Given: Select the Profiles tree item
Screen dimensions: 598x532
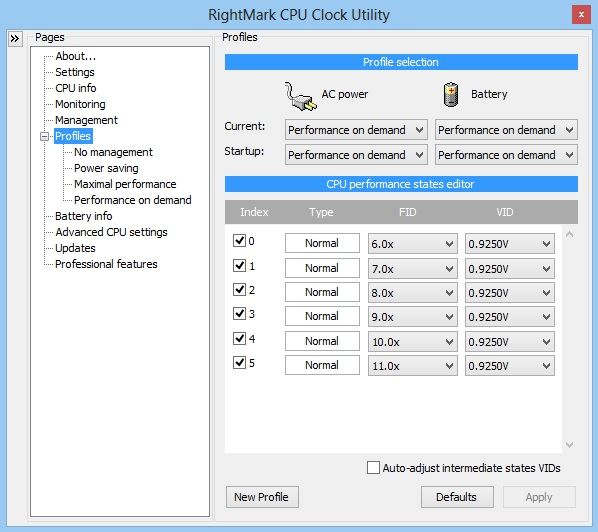Looking at the screenshot, I should (x=73, y=136).
